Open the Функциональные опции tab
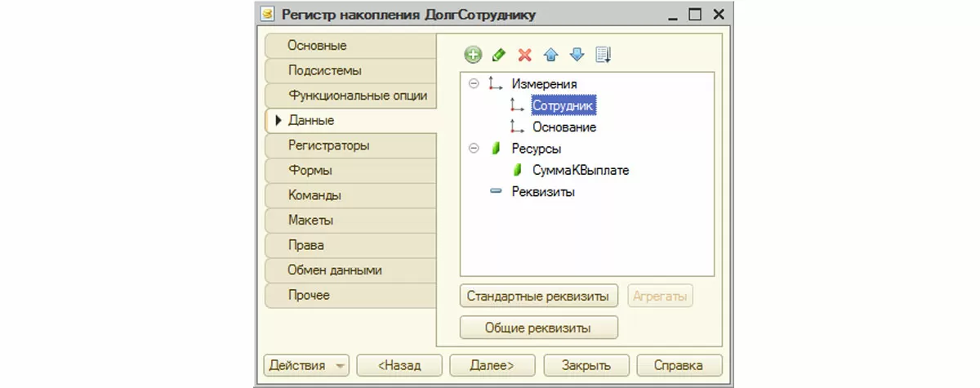 tap(357, 96)
